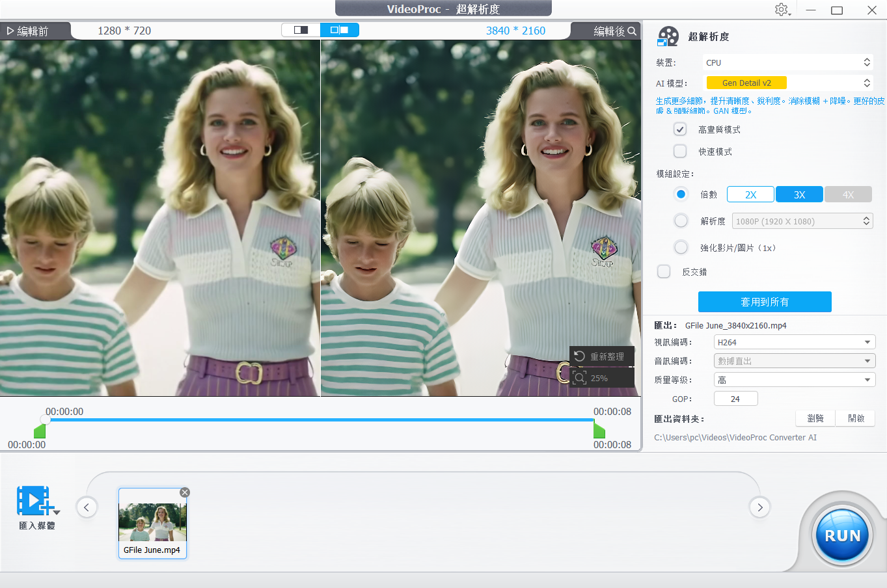Click the 1280 * 720 resolution text
The image size is (887, 588).
[x=124, y=31]
